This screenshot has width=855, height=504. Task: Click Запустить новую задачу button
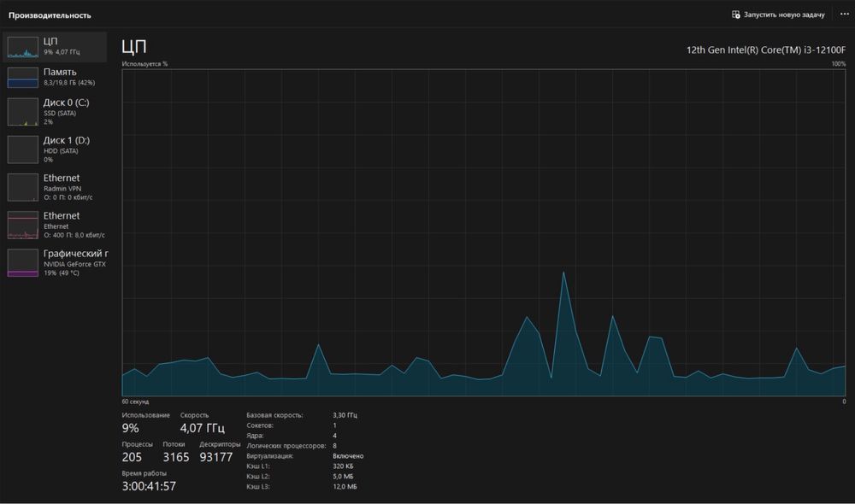click(x=778, y=15)
